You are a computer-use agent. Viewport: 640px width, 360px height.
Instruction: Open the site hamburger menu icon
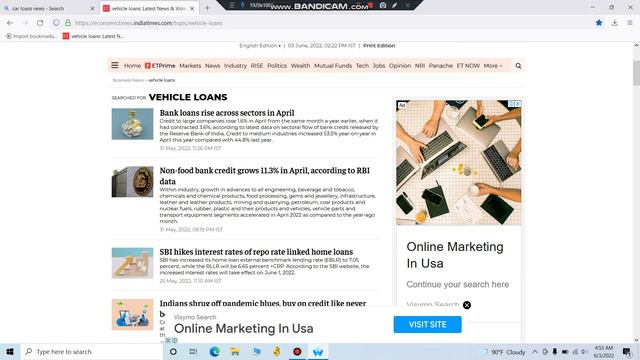pos(115,65)
